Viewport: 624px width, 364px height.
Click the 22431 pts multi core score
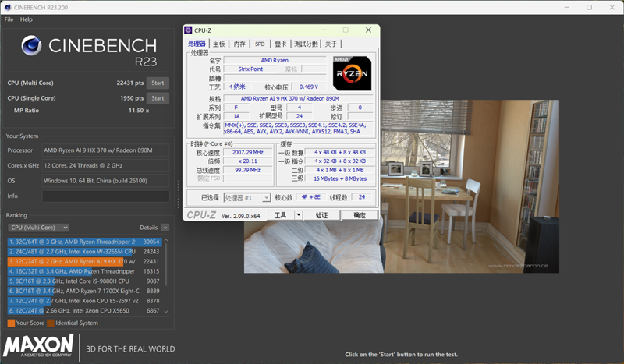pos(129,83)
